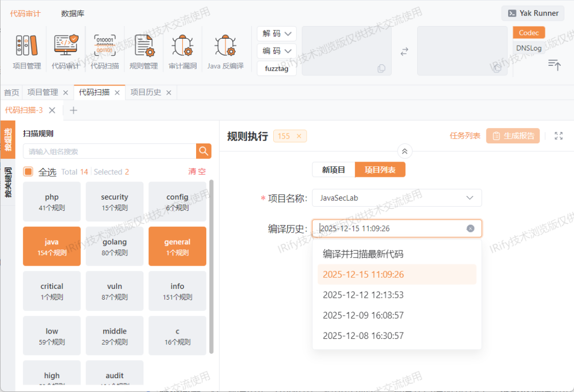The width and height of the screenshot is (574, 392).
Task: Open the 解码 dropdown
Action: pos(276,33)
